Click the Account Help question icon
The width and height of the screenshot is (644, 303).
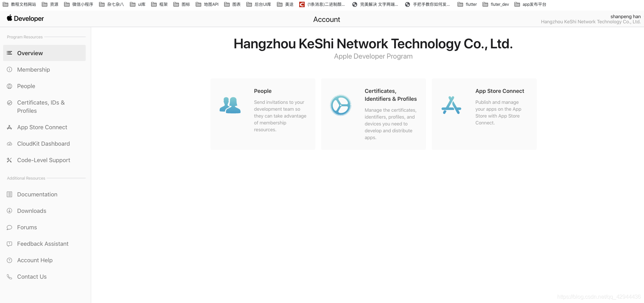point(10,260)
